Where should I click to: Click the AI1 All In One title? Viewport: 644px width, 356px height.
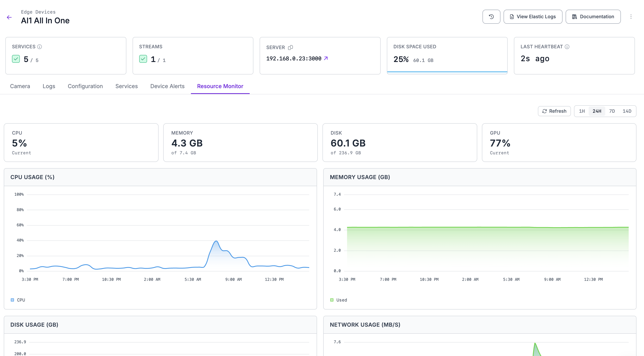point(45,20)
